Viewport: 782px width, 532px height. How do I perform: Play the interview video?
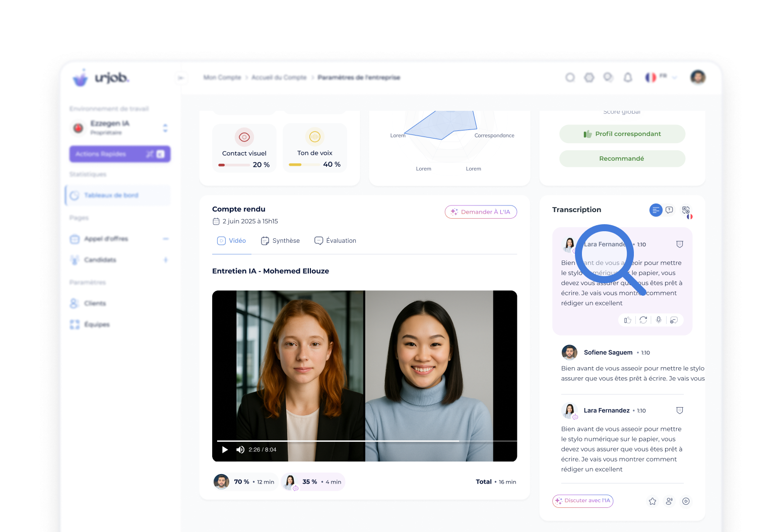click(x=225, y=450)
